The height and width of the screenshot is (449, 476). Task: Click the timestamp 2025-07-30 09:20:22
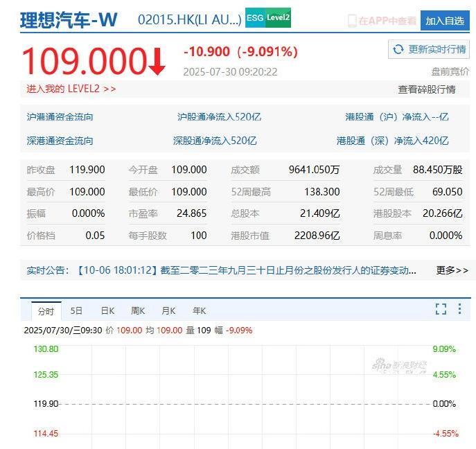tap(231, 72)
